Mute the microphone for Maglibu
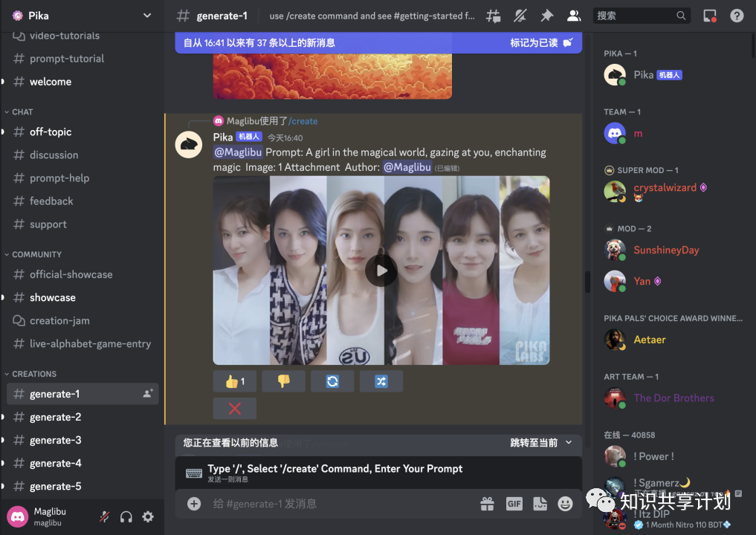The width and height of the screenshot is (756, 535). click(104, 516)
